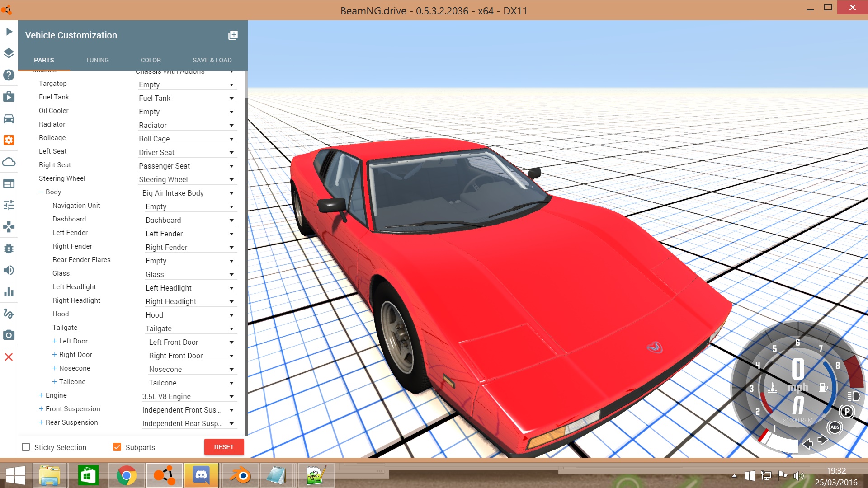Open the window layout icon in sidebar
This screenshot has height=488, width=868.
point(9,183)
